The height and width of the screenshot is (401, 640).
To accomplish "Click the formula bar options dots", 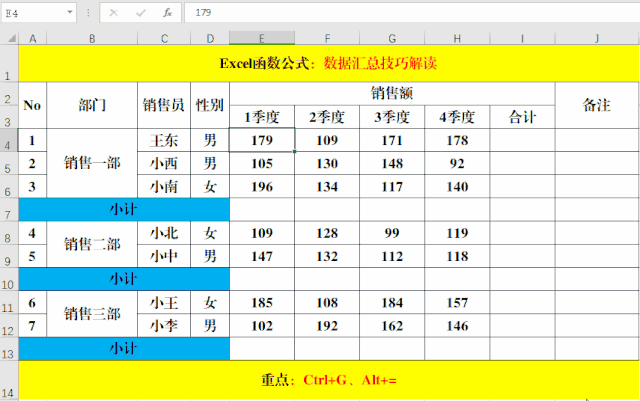I will 88,13.
